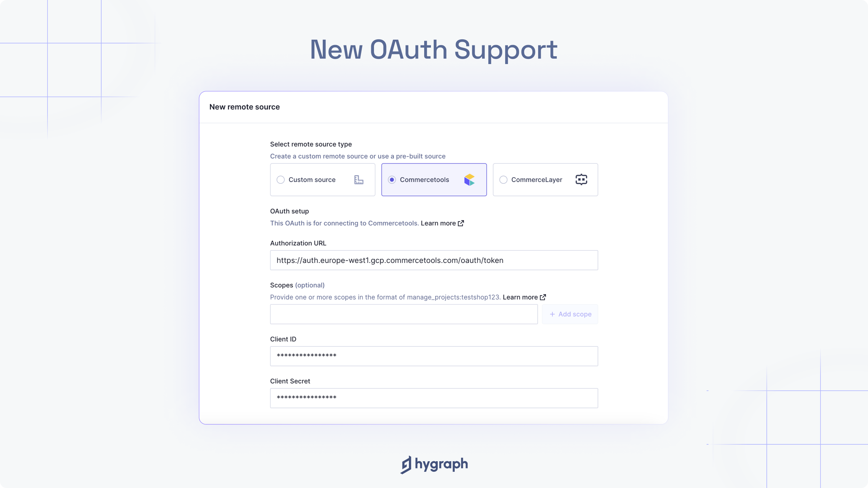Click the Client Secret input field

pos(434,398)
